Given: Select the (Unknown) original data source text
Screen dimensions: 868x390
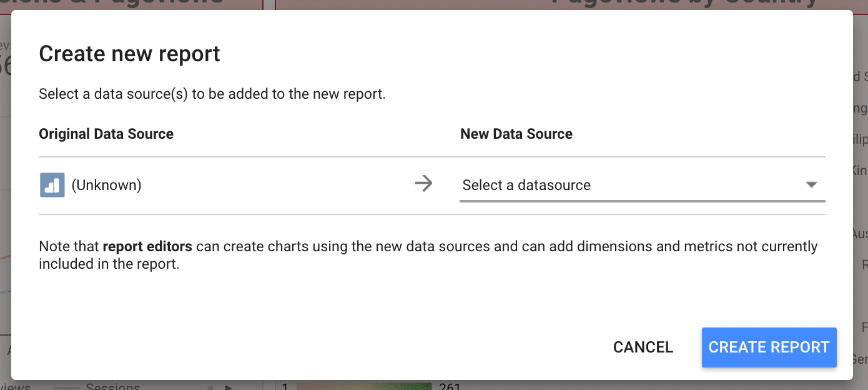Looking at the screenshot, I should 106,185.
